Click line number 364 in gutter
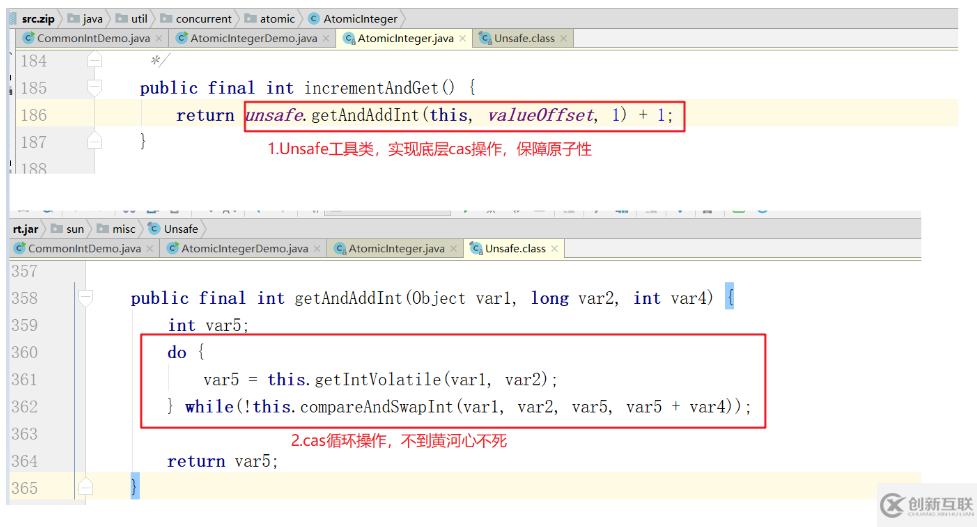 (x=24, y=462)
